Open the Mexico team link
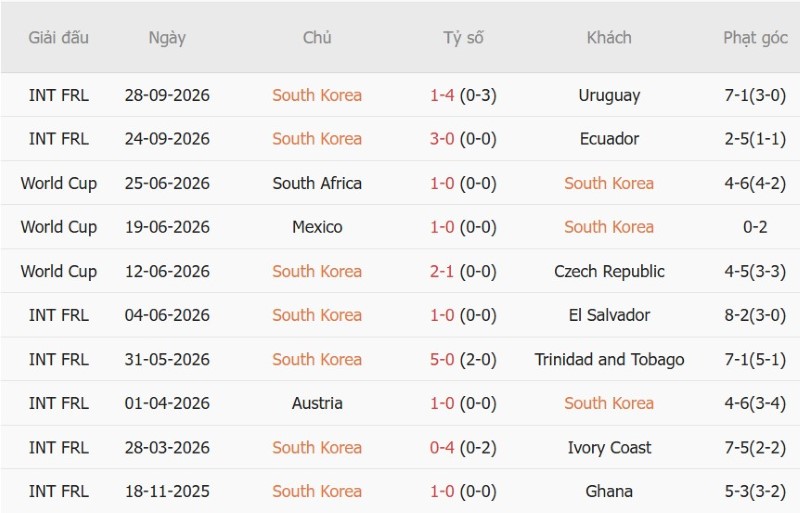 317,227
